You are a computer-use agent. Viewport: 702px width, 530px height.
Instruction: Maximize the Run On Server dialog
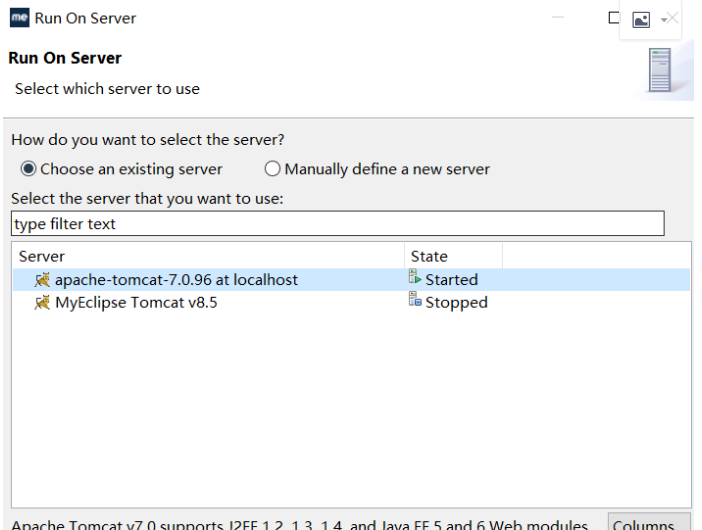(x=614, y=18)
